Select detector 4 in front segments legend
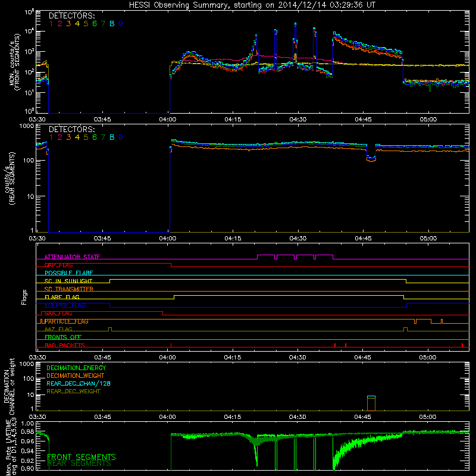Image resolution: width=476 pixels, height=476 pixels. click(77, 24)
